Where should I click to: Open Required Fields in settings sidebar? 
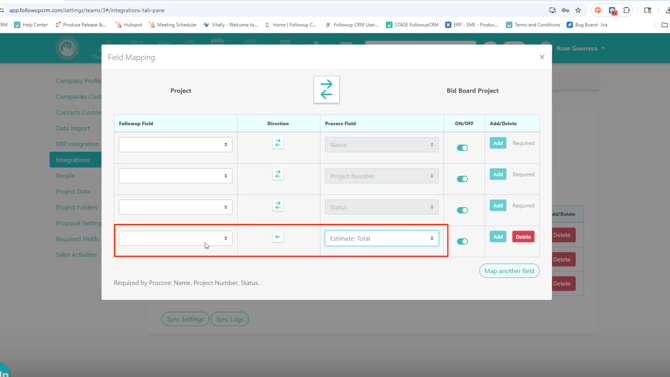pos(77,239)
